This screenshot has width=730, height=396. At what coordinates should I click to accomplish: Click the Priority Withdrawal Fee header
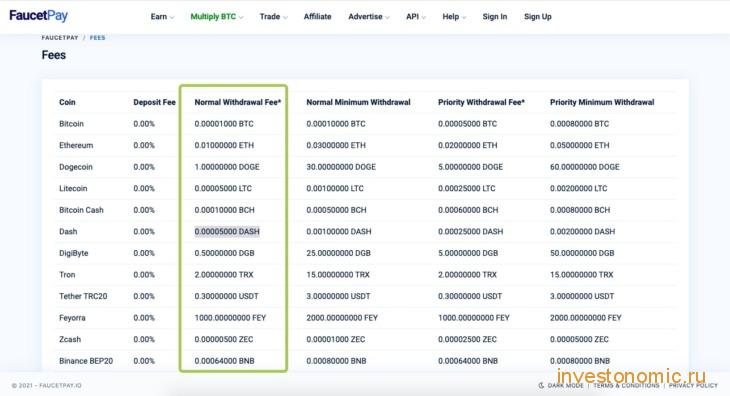[481, 102]
